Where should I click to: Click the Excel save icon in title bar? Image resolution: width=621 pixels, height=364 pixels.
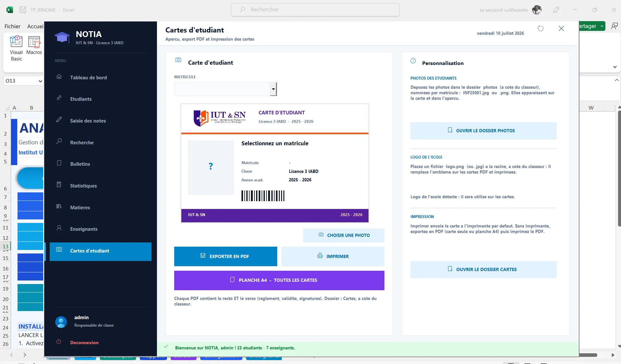click(x=23, y=10)
